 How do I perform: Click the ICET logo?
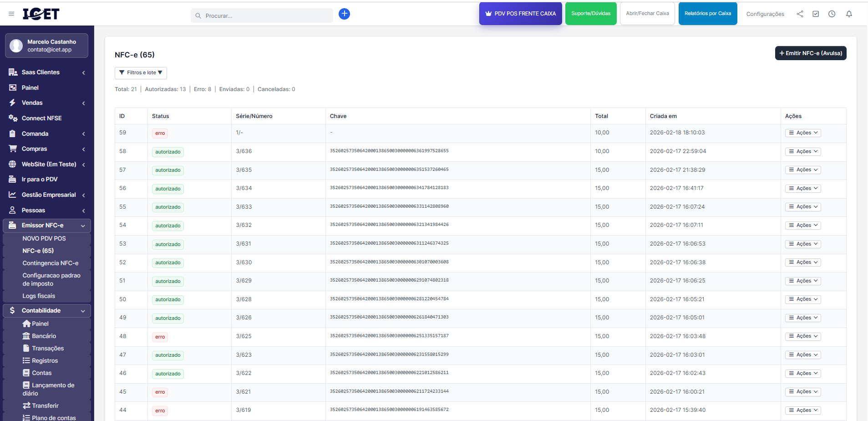(41, 14)
